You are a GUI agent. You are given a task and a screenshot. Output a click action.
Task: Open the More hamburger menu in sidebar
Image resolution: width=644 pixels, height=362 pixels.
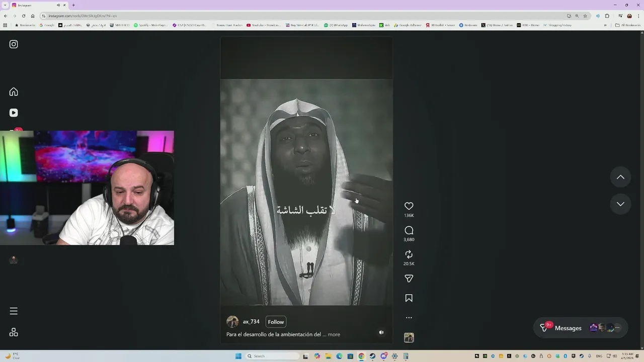[x=14, y=311]
